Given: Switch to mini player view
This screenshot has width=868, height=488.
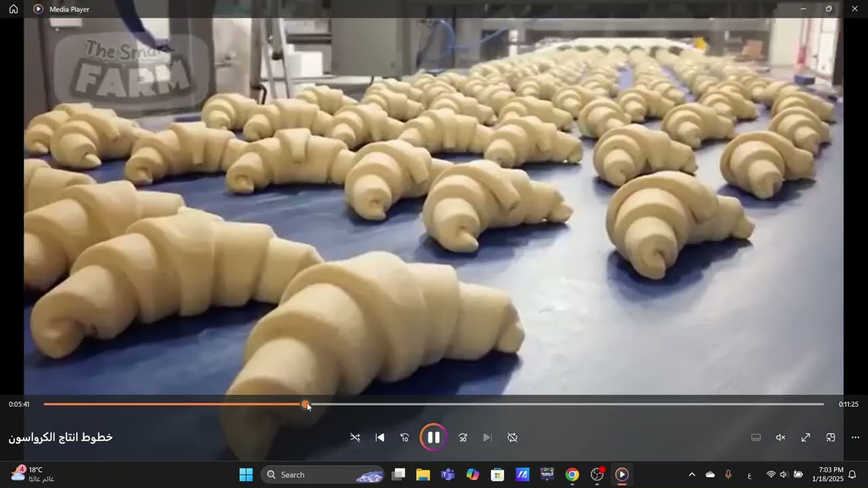Looking at the screenshot, I should pos(831,437).
